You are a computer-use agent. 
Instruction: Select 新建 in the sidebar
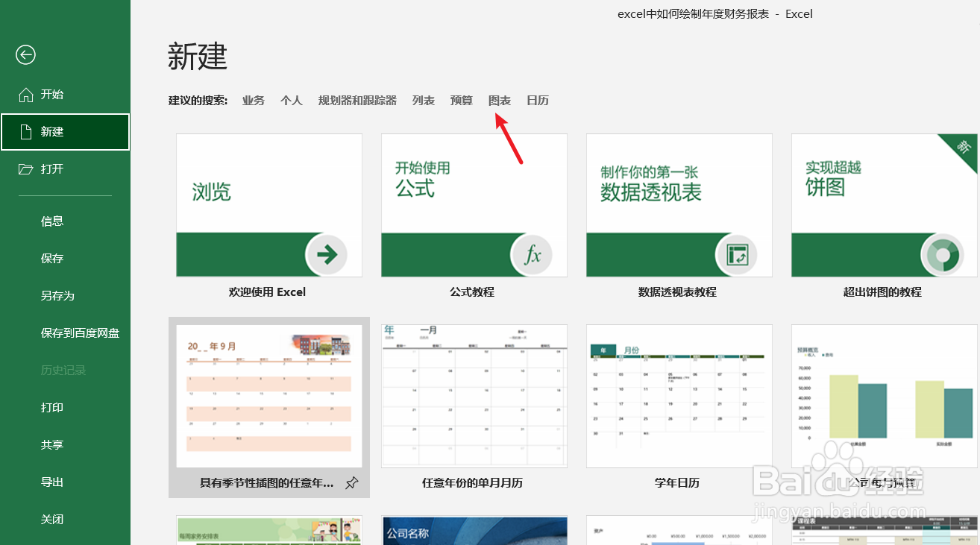pos(66,132)
